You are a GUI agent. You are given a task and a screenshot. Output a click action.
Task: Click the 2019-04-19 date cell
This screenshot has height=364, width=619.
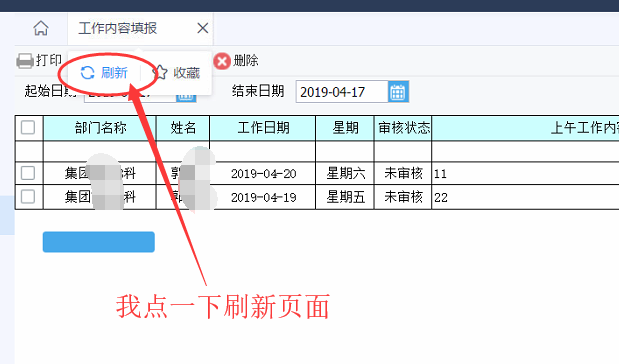point(263,197)
